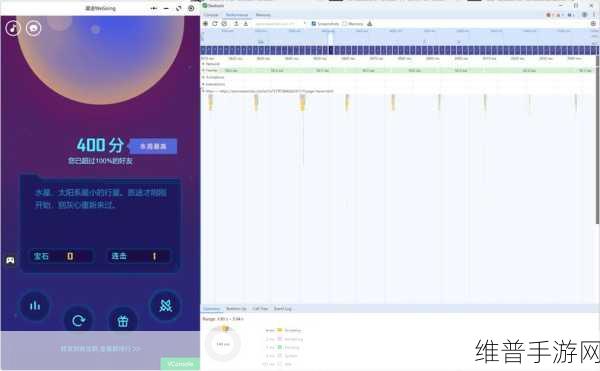Click the crossed-swords challenge button
600x371 pixels.
166,305
